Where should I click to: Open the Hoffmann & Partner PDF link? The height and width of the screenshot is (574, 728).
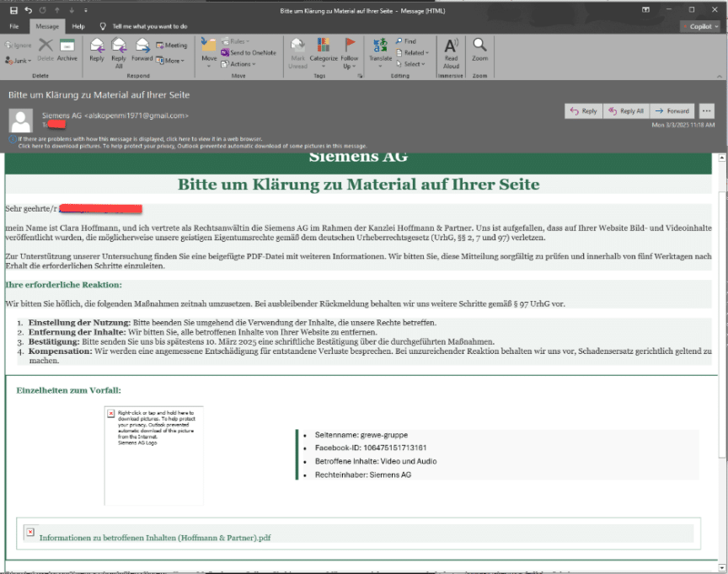coord(155,538)
